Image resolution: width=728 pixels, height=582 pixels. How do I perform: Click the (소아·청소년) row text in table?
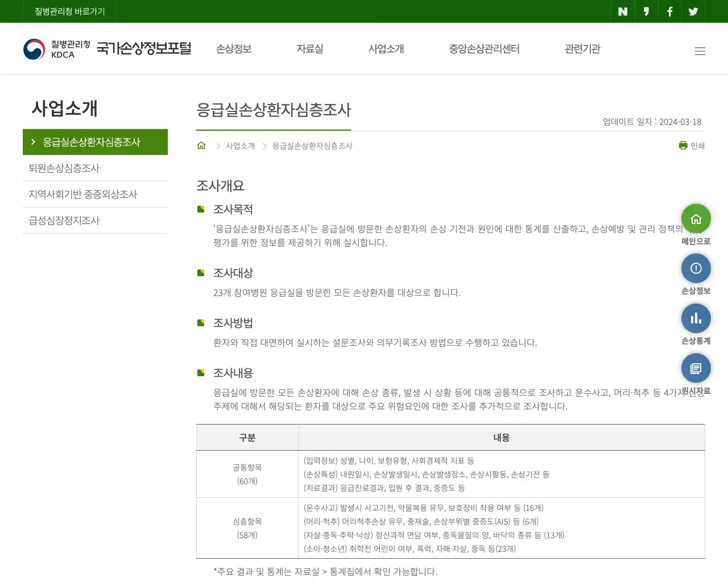[x=410, y=549]
